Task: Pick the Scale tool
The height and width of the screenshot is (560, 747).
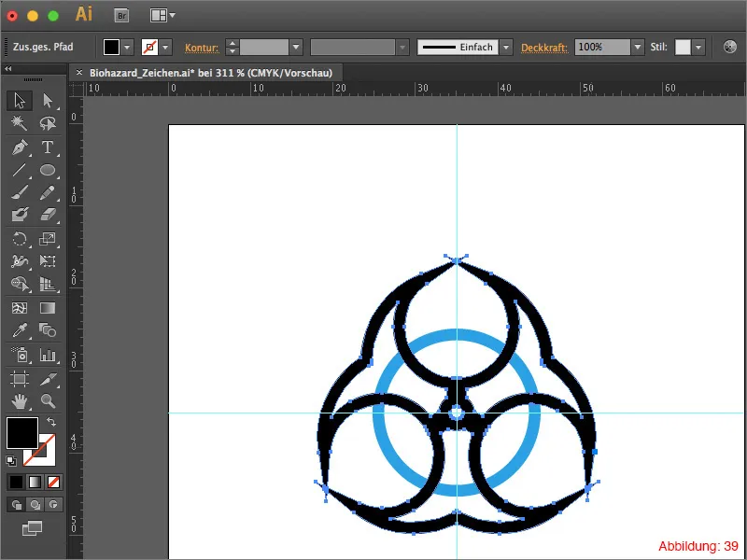Action: [48, 239]
